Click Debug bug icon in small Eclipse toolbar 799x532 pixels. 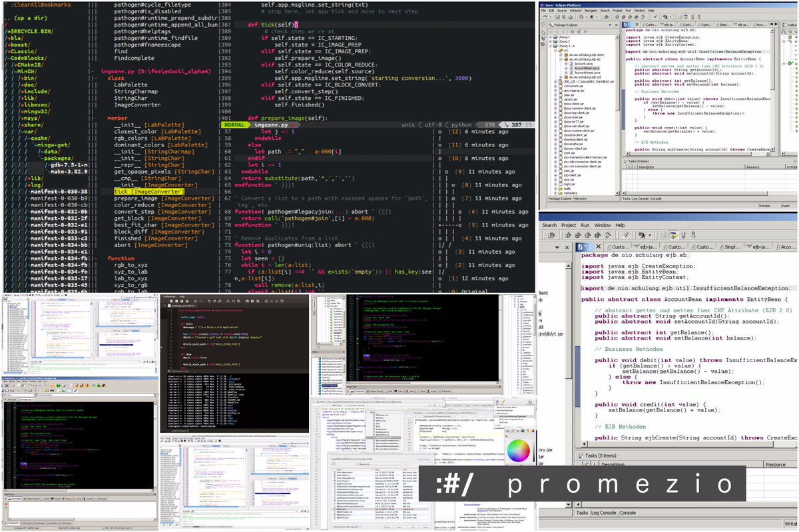click(x=581, y=17)
